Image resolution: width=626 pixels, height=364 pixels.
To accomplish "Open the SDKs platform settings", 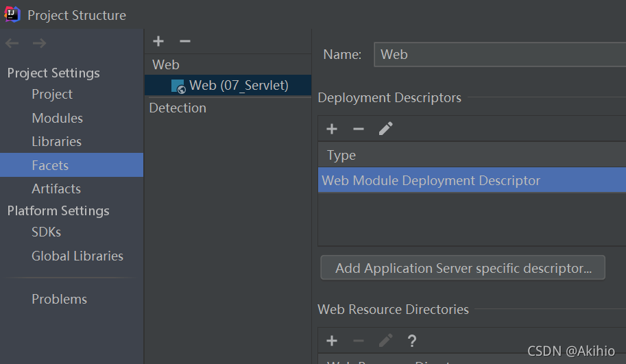I will pyautogui.click(x=46, y=232).
